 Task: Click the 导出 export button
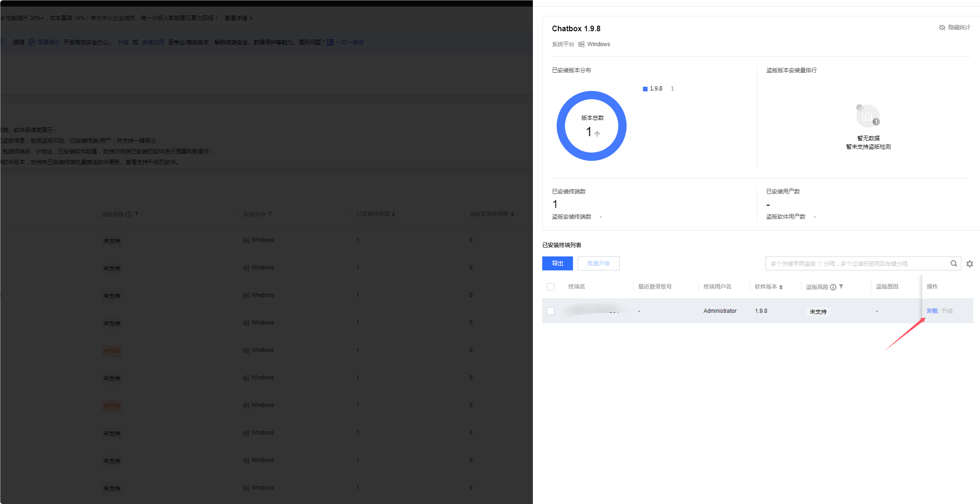[x=558, y=263]
